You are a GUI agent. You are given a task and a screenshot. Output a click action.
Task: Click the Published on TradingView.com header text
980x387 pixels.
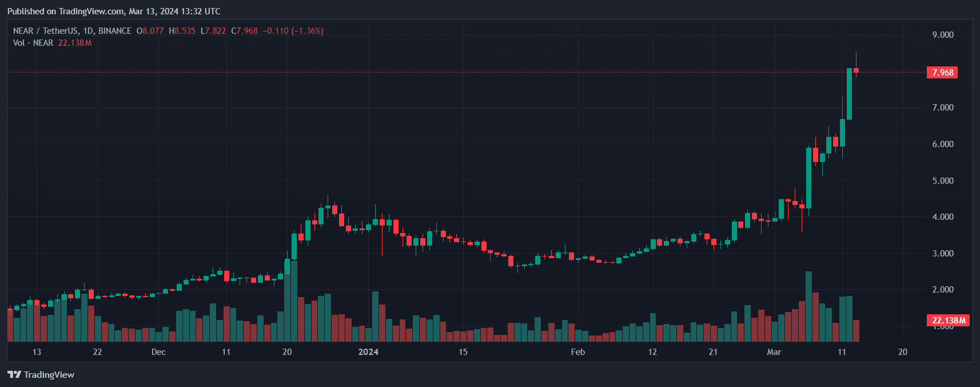click(x=114, y=11)
